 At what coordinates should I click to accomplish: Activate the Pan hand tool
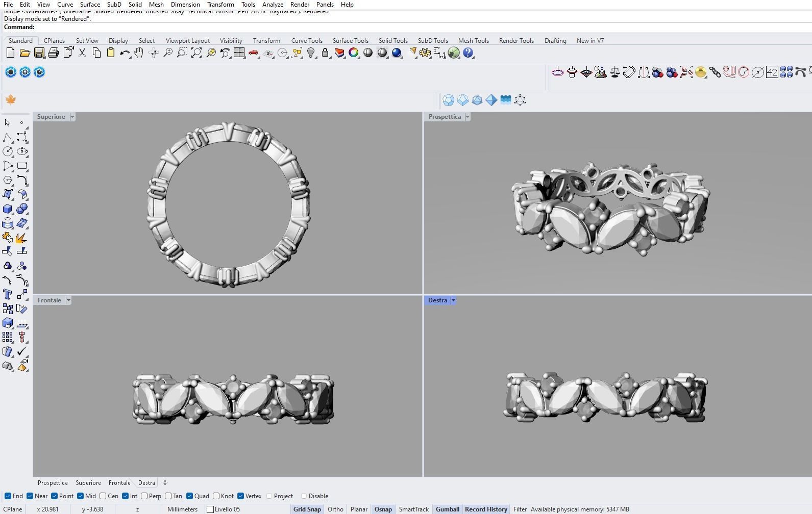click(139, 53)
